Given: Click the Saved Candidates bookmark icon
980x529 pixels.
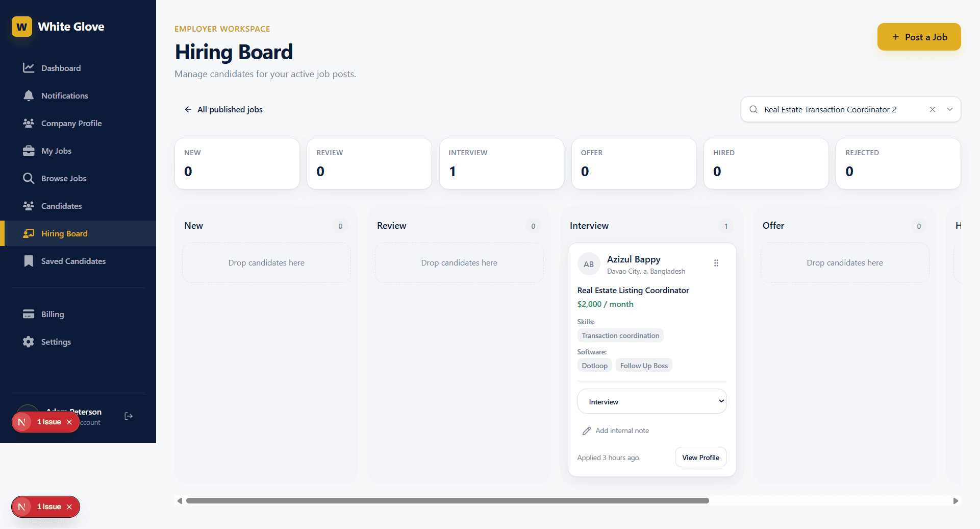Looking at the screenshot, I should [29, 261].
